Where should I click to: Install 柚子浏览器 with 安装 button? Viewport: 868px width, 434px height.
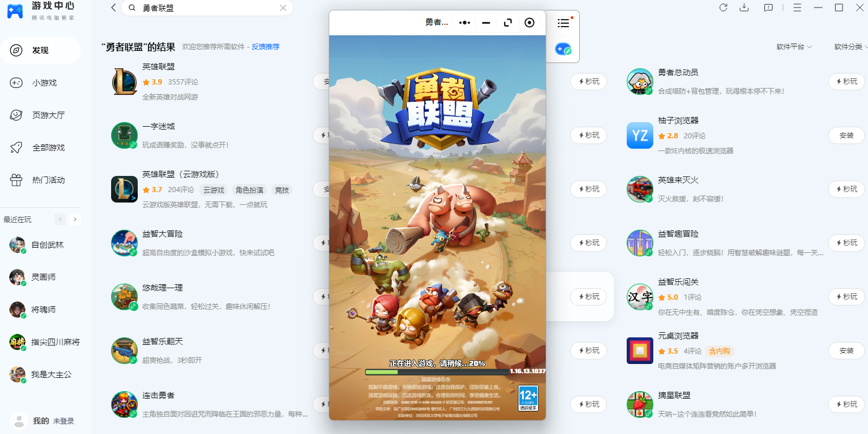847,135
